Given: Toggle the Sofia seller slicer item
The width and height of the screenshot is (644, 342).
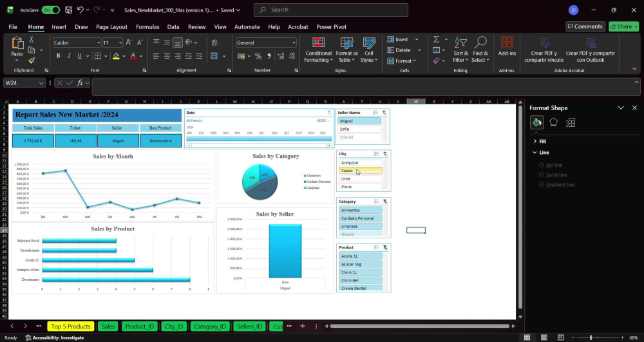Looking at the screenshot, I should tap(359, 129).
